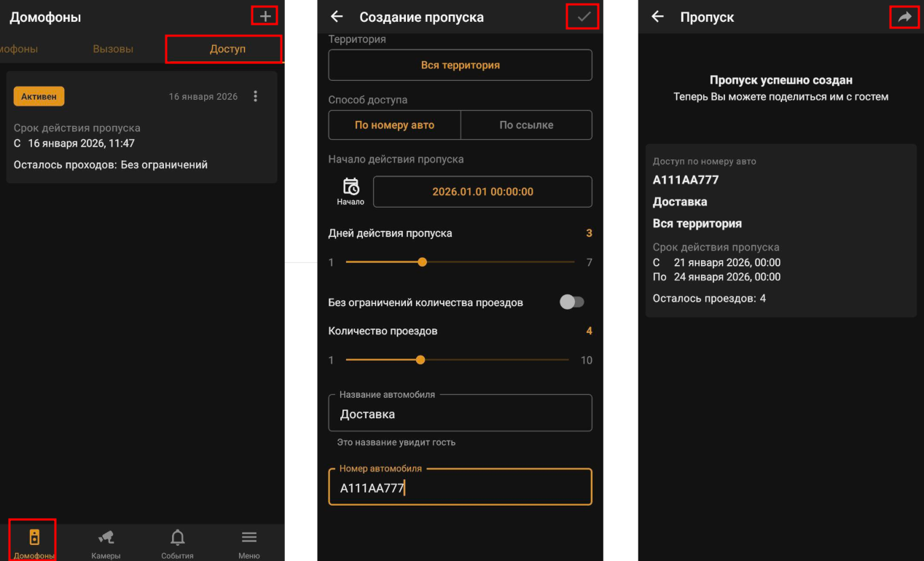Image resolution: width=924 pixels, height=561 pixels.
Task: Switch to the Вызовы tab
Action: tap(113, 49)
